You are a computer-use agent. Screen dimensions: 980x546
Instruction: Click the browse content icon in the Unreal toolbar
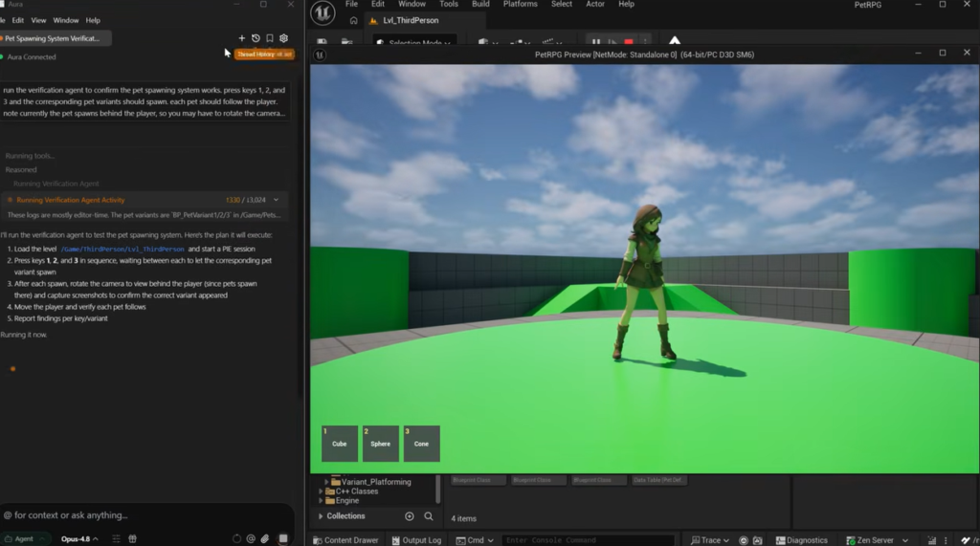pyautogui.click(x=346, y=42)
